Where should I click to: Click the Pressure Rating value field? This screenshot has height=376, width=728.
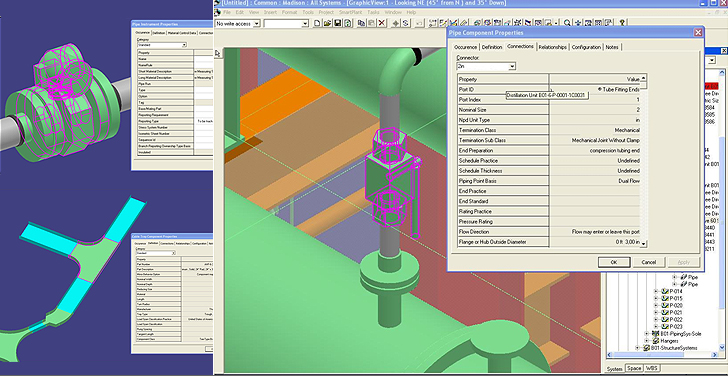(x=595, y=221)
